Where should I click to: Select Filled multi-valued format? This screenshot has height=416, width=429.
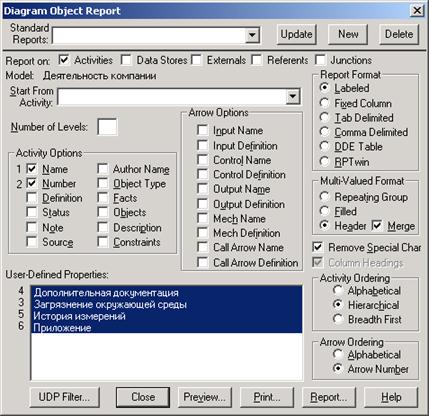coord(324,211)
